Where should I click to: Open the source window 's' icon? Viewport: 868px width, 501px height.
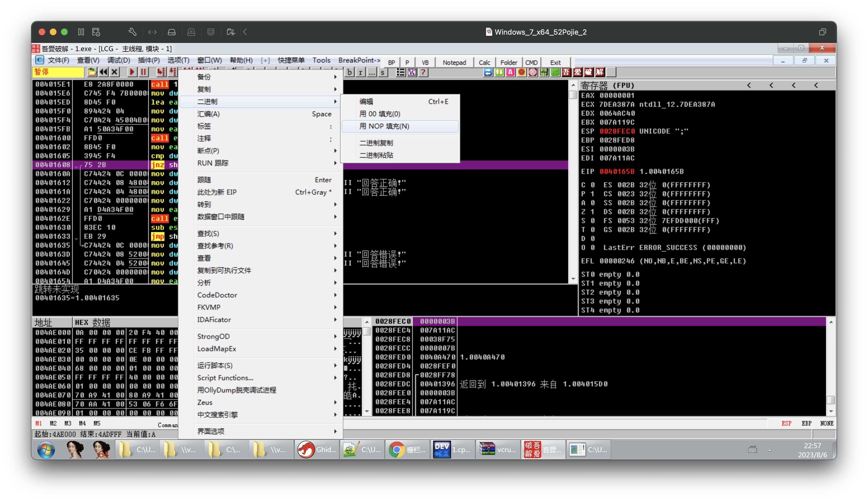pyautogui.click(x=382, y=72)
